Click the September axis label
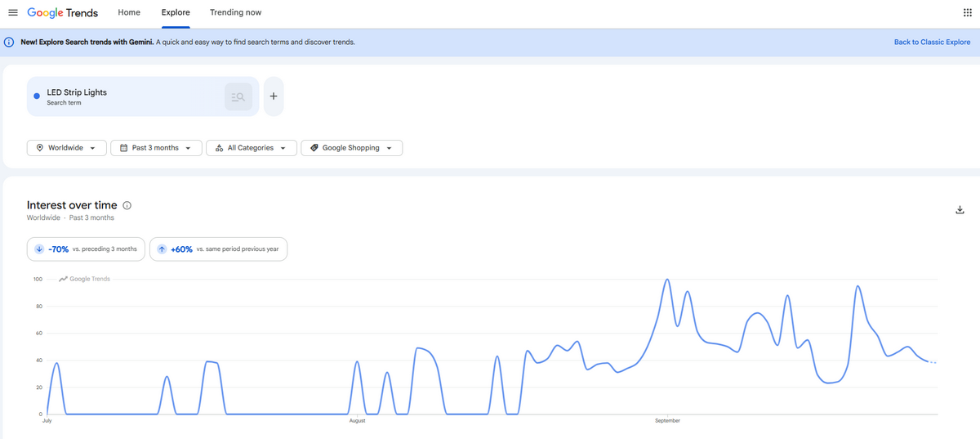980x439 pixels. coord(667,421)
